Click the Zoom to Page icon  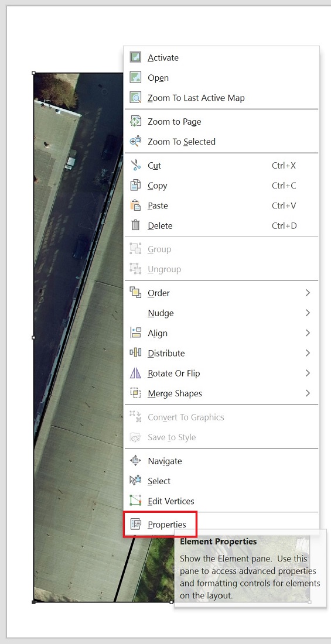pyautogui.click(x=135, y=122)
